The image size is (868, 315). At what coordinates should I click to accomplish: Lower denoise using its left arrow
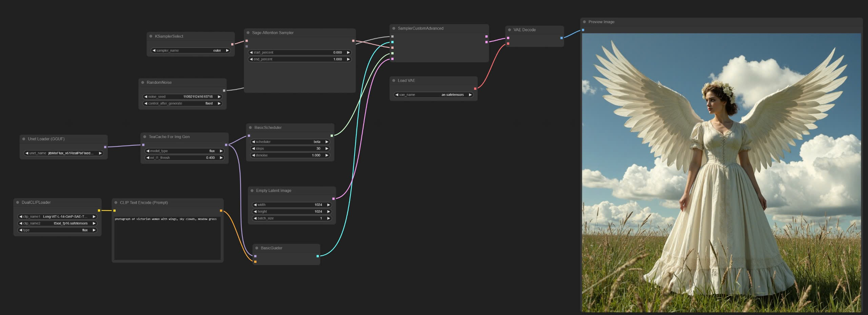point(253,155)
